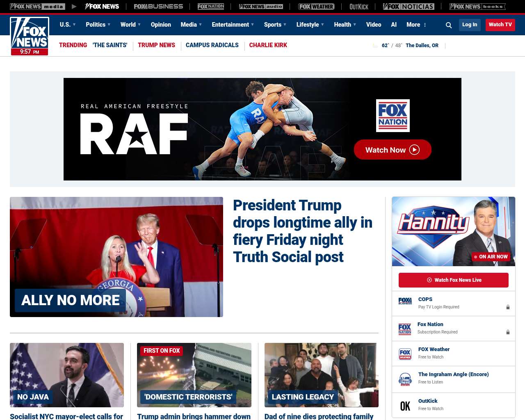
Task: Visit Fox Nation logo in top bar
Action: (x=211, y=7)
